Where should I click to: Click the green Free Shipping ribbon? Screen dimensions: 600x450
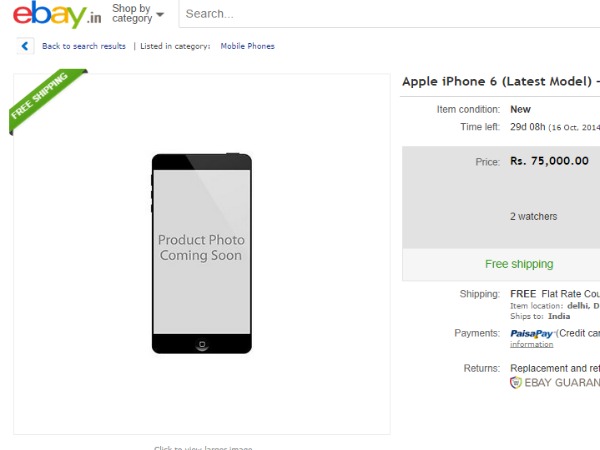coord(46,101)
